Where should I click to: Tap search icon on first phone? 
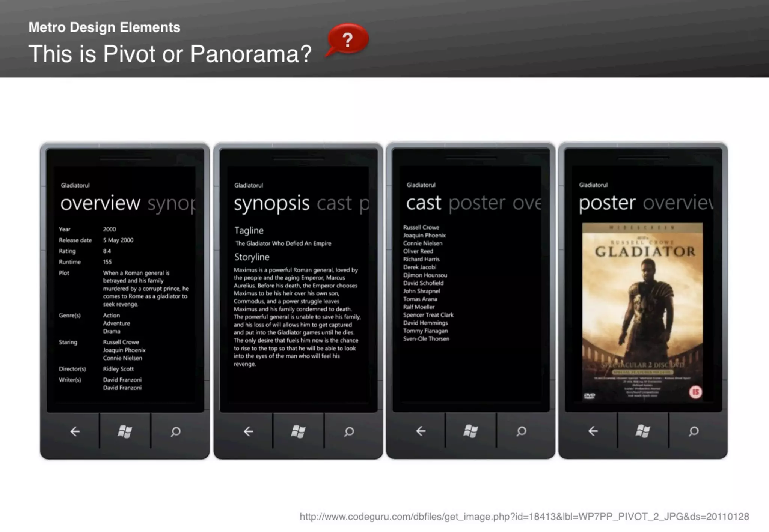point(176,431)
